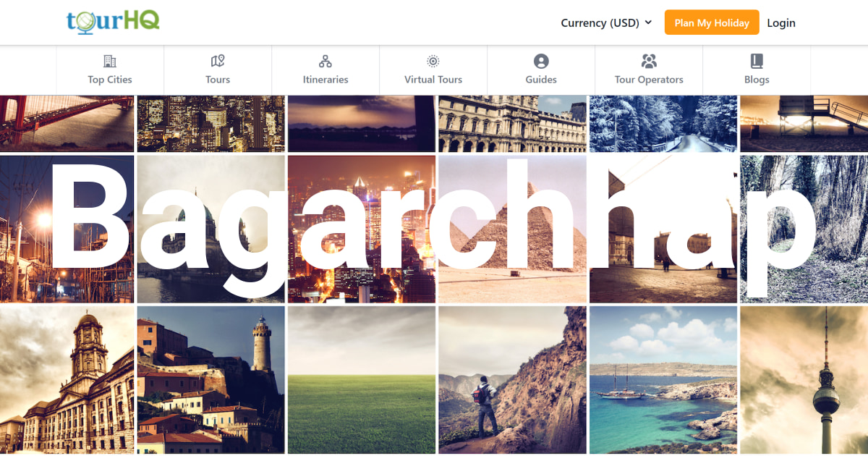Open the Currency (USD) dropdown
Viewport: 868px width, 456px height.
tap(606, 22)
